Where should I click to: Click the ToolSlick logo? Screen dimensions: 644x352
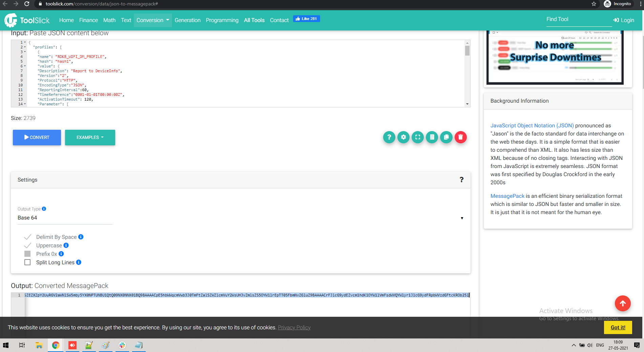[27, 20]
